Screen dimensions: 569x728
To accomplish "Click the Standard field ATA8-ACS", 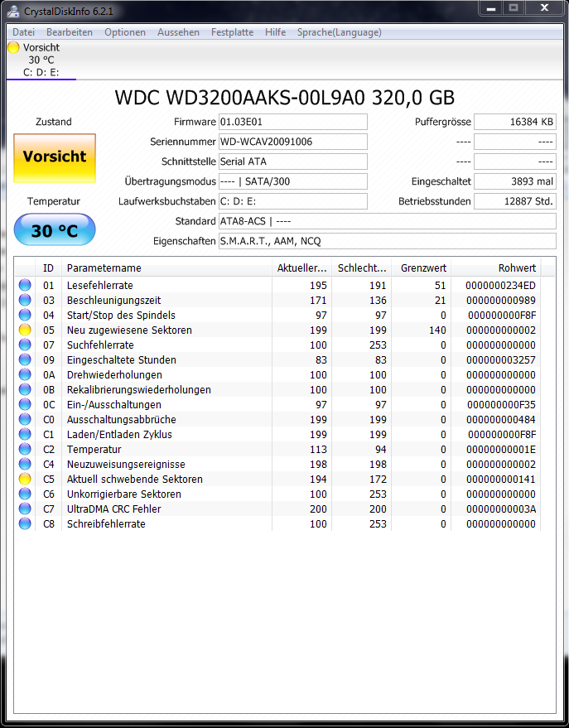I will [387, 221].
